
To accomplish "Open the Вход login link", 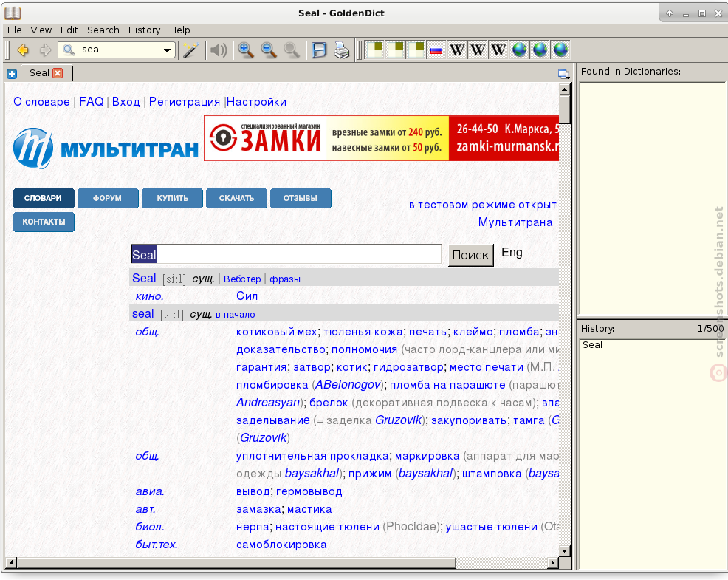I will coord(126,102).
